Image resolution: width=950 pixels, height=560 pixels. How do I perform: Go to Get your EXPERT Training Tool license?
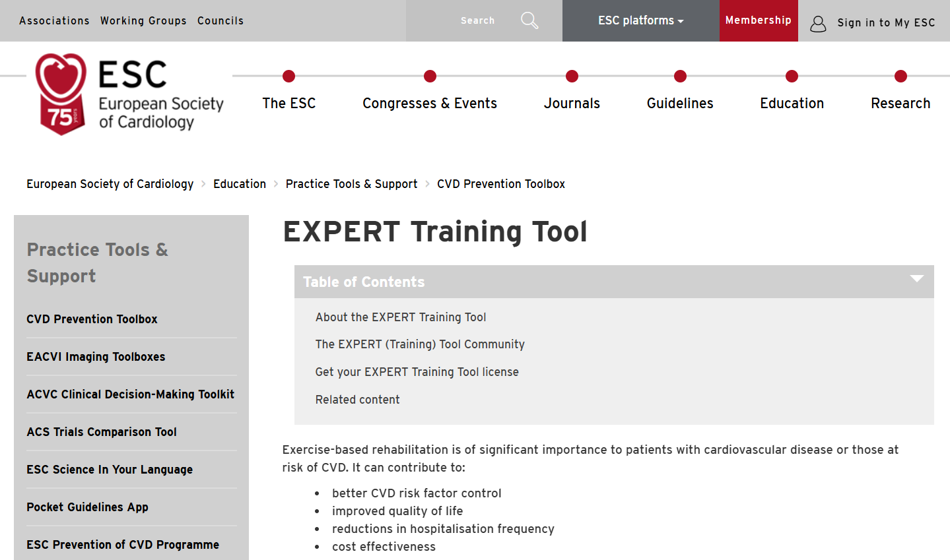point(417,372)
